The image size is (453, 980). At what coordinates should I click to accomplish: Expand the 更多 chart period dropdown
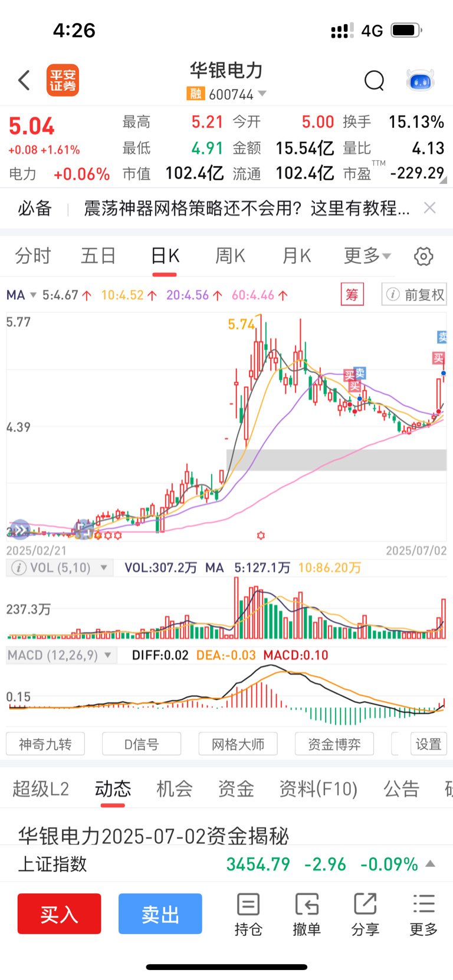[x=367, y=256]
